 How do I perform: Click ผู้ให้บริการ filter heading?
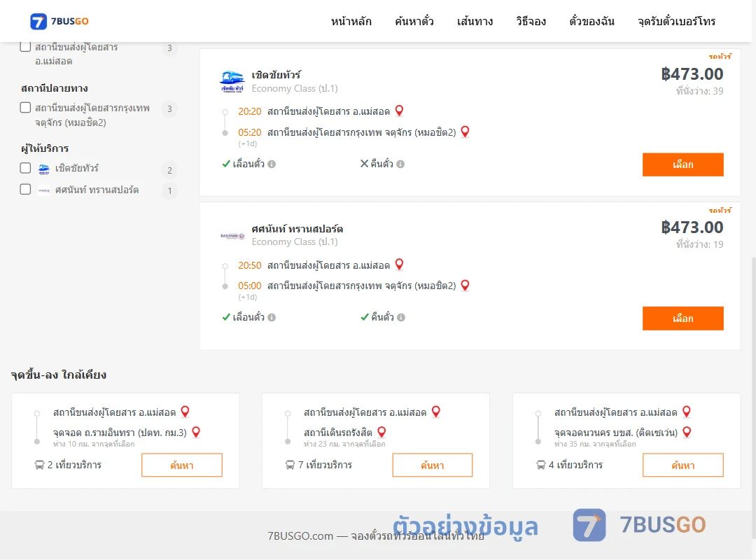pyautogui.click(x=45, y=148)
